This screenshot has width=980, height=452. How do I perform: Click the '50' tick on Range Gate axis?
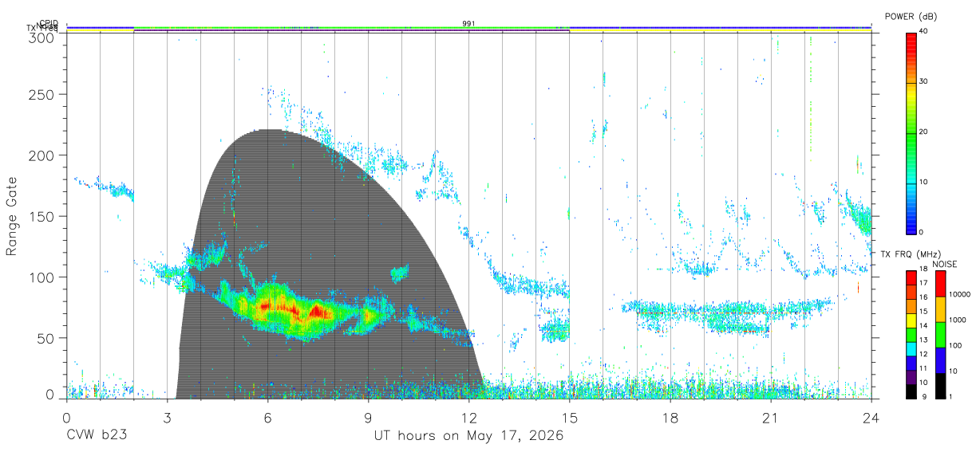(x=46, y=338)
